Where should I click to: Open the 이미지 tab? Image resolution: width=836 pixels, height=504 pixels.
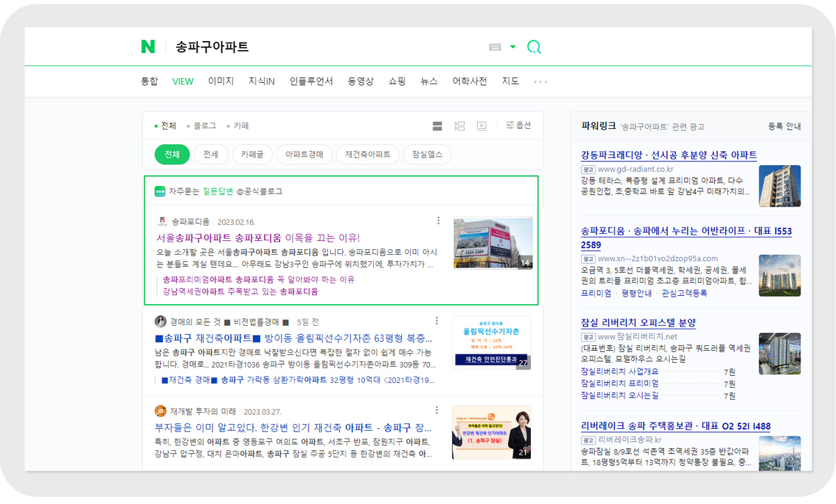point(221,81)
